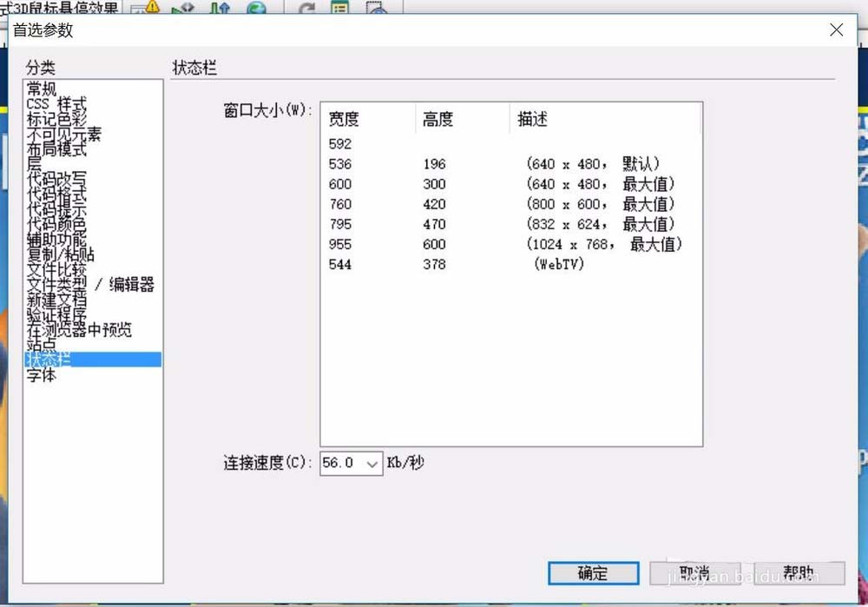Close the 首选参数 dialog with X
868x607 pixels.
pyautogui.click(x=837, y=30)
